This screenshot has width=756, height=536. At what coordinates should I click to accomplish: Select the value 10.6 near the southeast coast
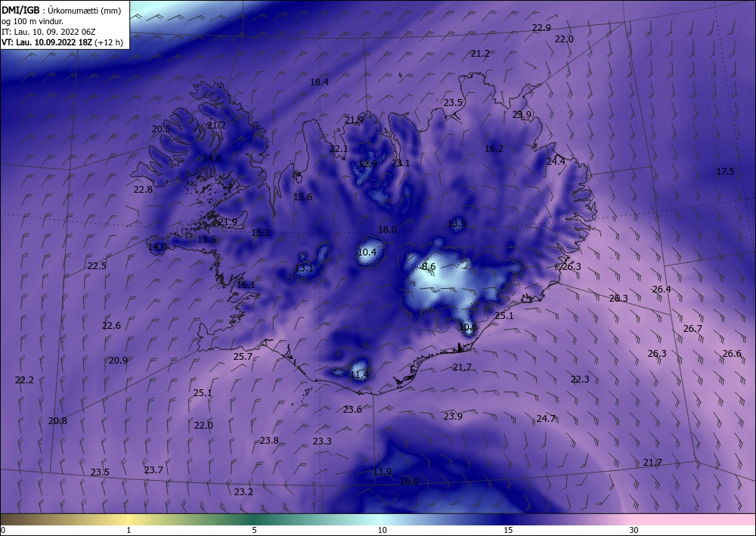click(x=468, y=327)
